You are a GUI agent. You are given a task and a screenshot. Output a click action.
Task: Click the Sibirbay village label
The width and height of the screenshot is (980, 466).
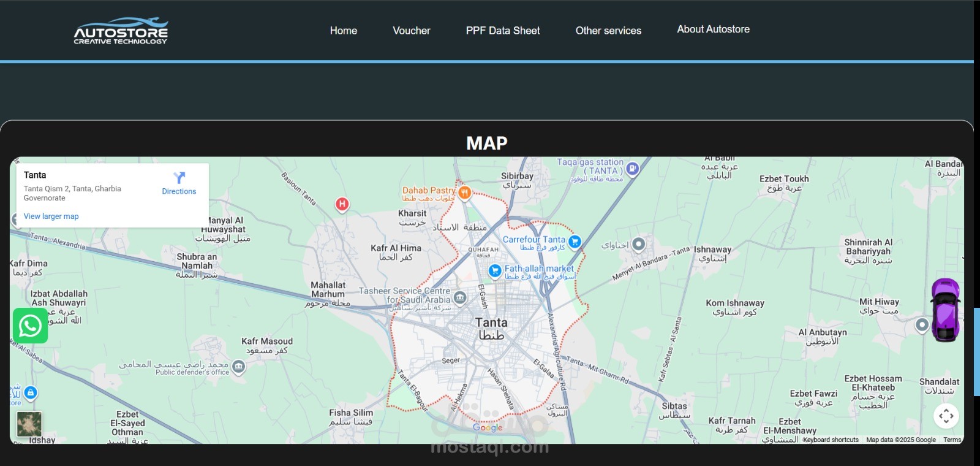point(518,180)
